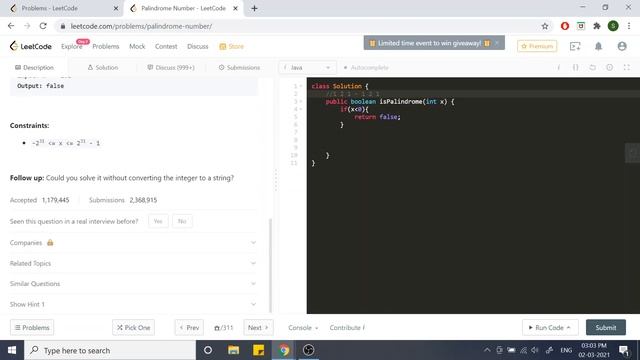Expand the Related Topics section
Screen dimensions: 640x360
coord(133,263)
